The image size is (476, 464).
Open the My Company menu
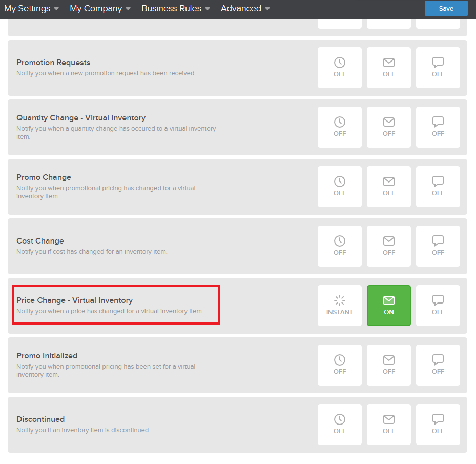point(100,9)
